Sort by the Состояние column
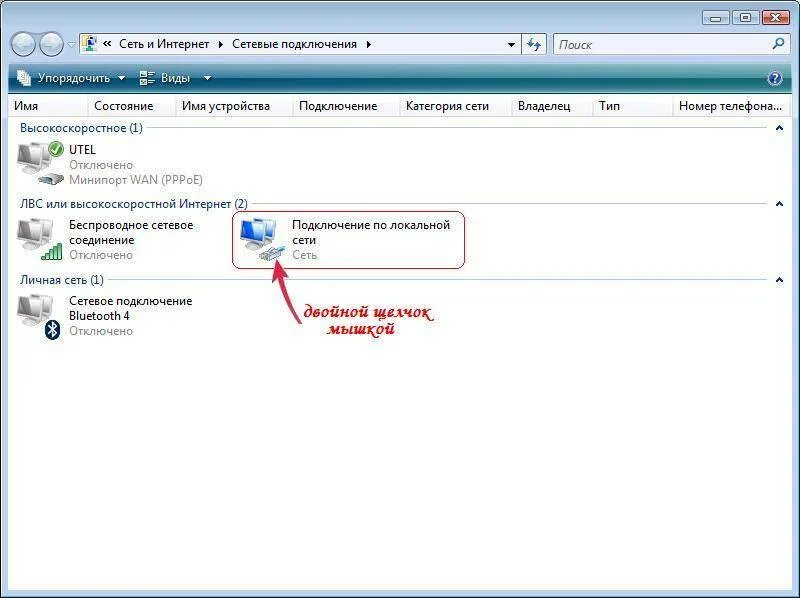 (x=132, y=106)
